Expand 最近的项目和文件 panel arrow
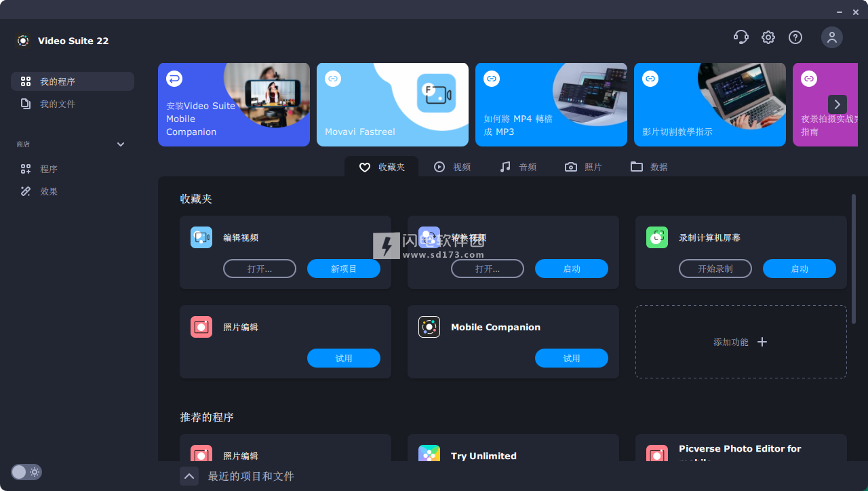868x491 pixels. tap(189, 476)
